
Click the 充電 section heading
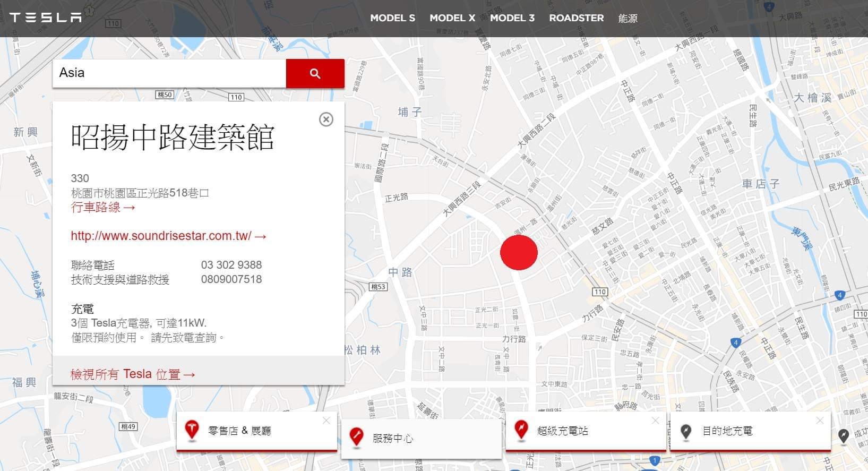point(82,309)
